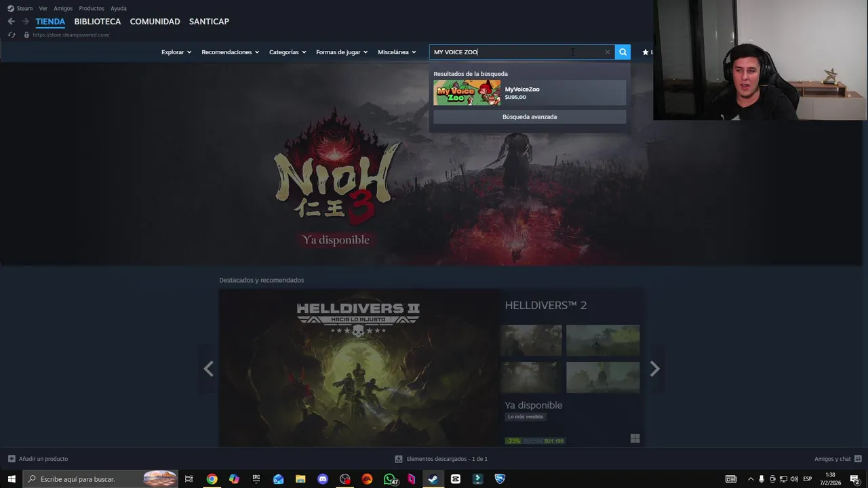Switch to the COMUNIDAD tab
The width and height of the screenshot is (868, 488).
[x=155, y=22]
